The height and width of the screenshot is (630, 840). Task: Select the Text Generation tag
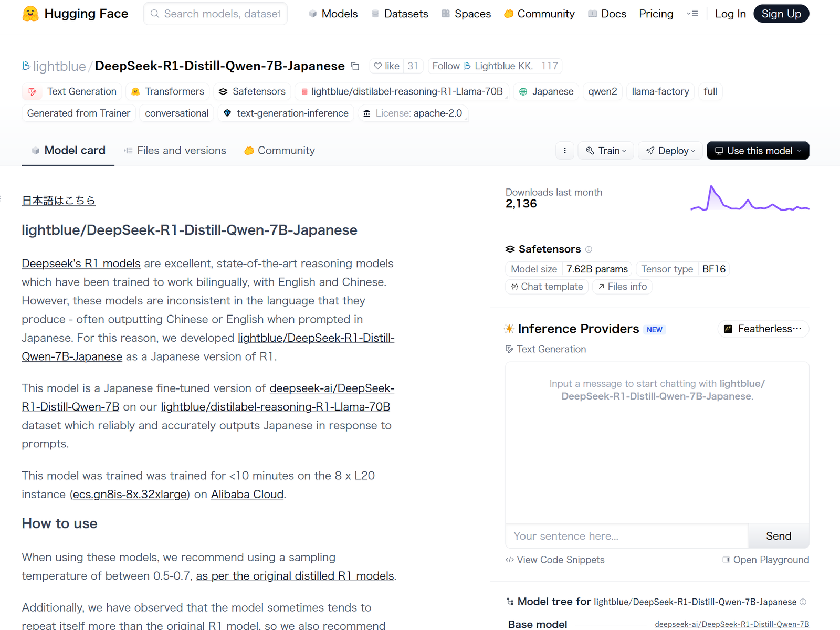pyautogui.click(x=72, y=91)
